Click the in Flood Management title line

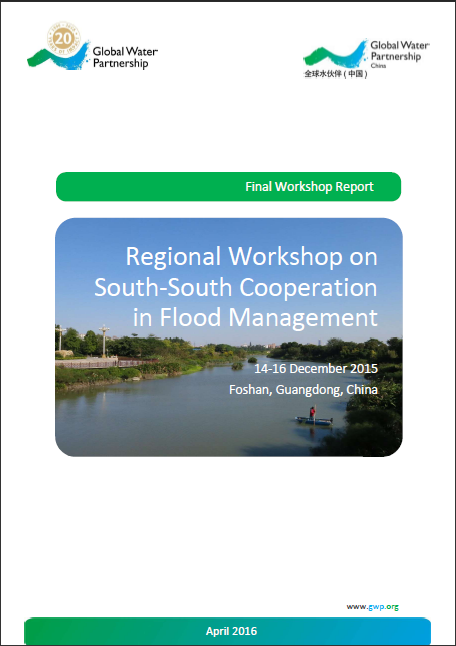tap(255, 318)
